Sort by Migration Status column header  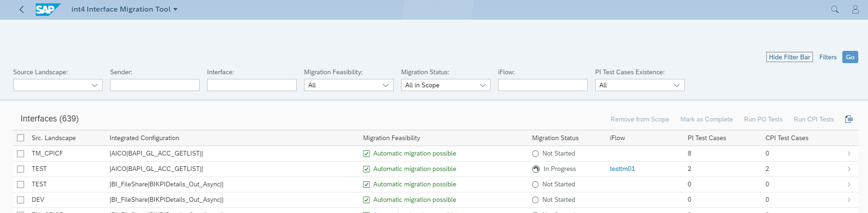(x=555, y=138)
